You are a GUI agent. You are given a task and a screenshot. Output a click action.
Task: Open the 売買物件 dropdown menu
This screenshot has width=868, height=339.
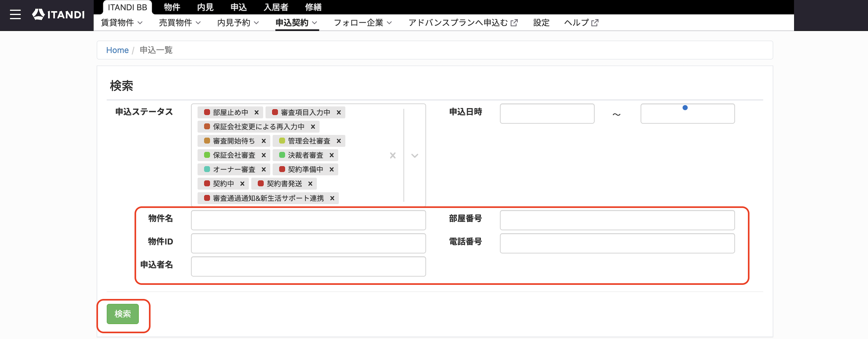pyautogui.click(x=180, y=22)
